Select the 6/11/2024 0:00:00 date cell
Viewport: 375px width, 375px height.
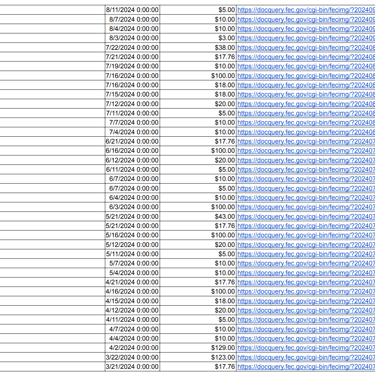[x=132, y=169]
